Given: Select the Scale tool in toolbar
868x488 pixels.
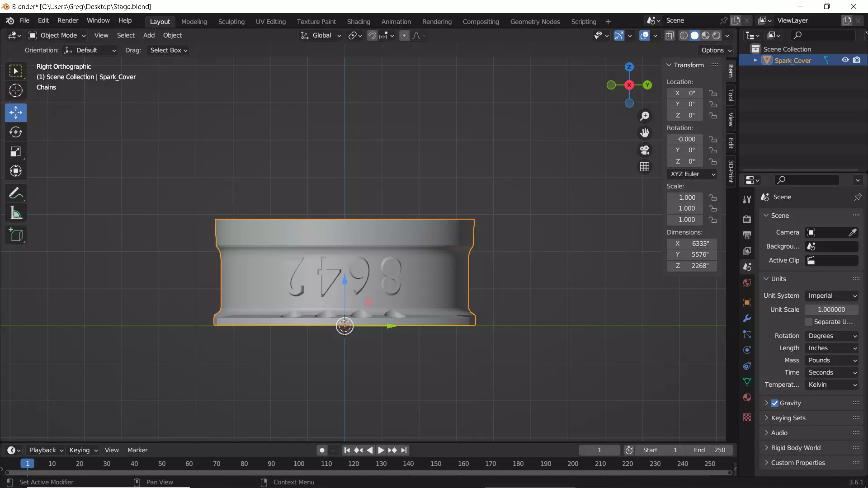Looking at the screenshot, I should click(x=16, y=152).
